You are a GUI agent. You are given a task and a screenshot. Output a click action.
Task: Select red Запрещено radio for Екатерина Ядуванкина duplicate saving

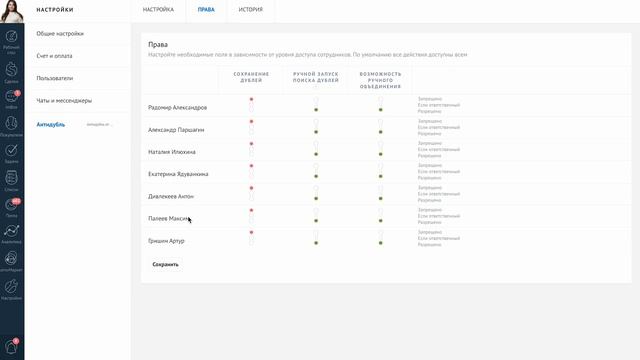[251, 166]
